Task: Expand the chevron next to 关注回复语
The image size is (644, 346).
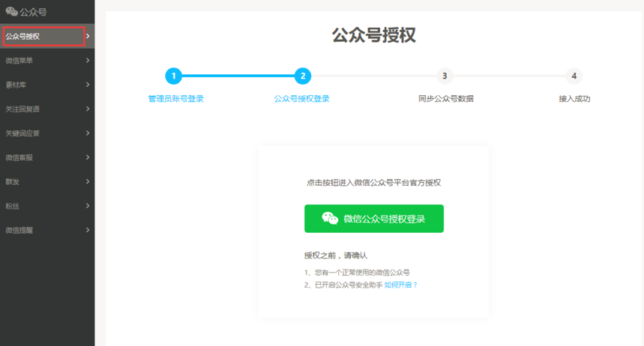Action: (88, 109)
